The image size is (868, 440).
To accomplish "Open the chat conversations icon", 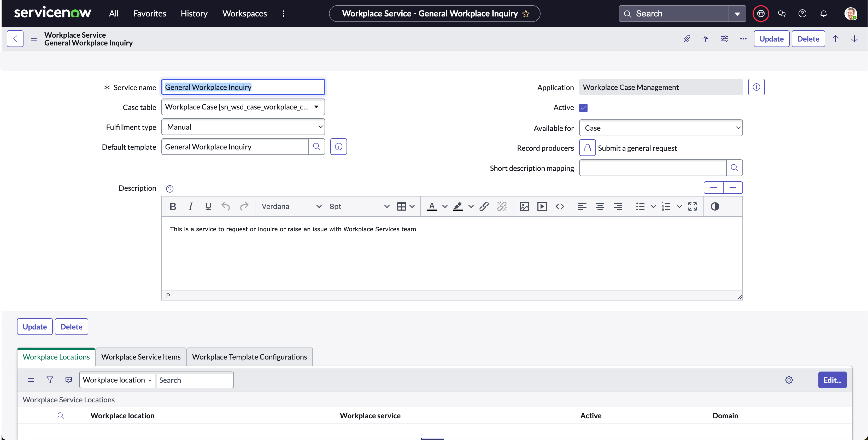I will (782, 14).
